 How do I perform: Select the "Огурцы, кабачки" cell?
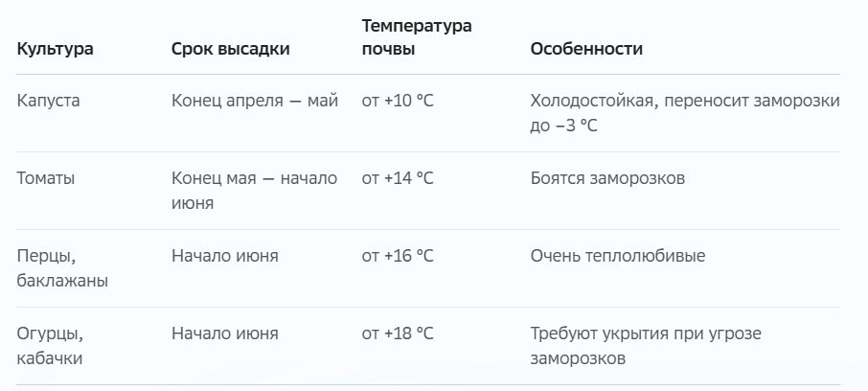[50, 346]
